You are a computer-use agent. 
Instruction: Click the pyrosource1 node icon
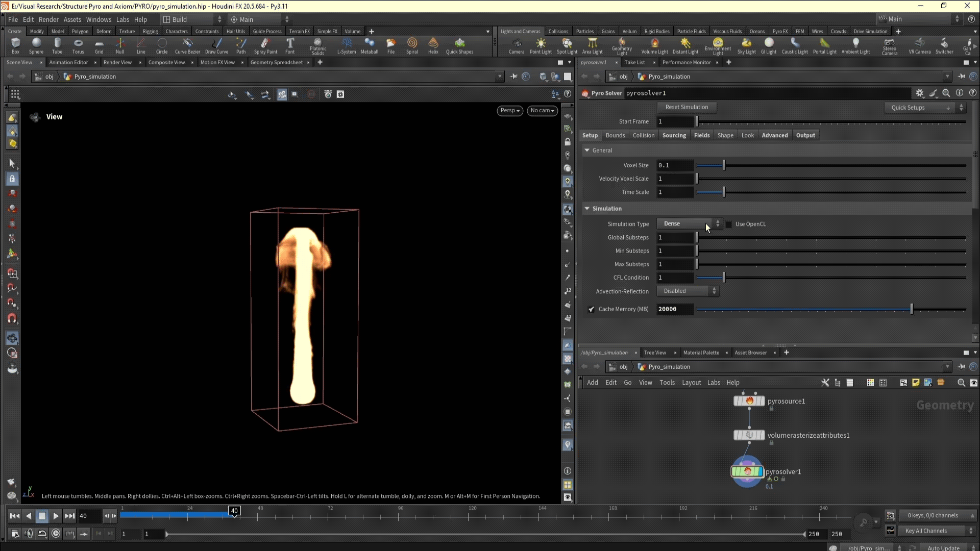[x=749, y=401]
